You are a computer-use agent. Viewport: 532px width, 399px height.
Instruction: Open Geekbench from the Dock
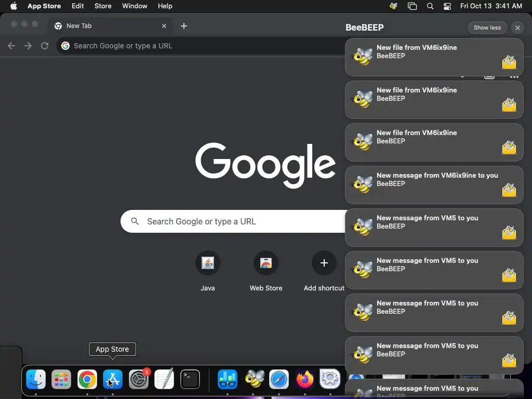[x=228, y=379]
